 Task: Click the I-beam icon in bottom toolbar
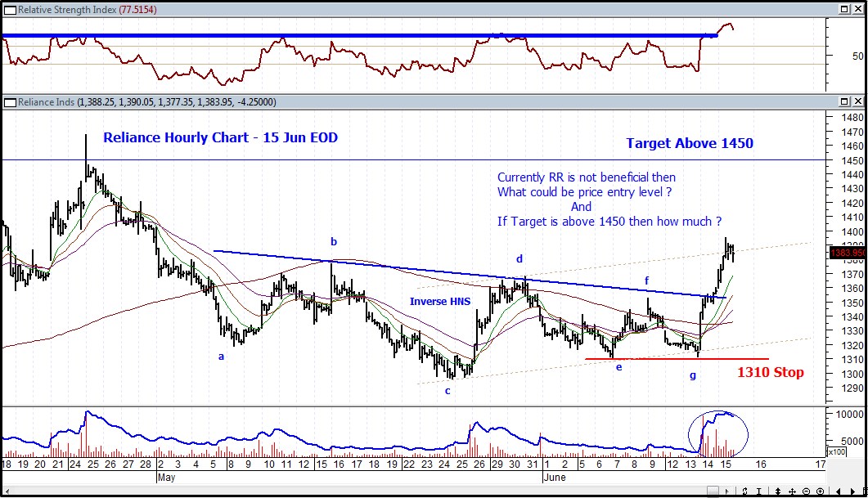coord(759,491)
